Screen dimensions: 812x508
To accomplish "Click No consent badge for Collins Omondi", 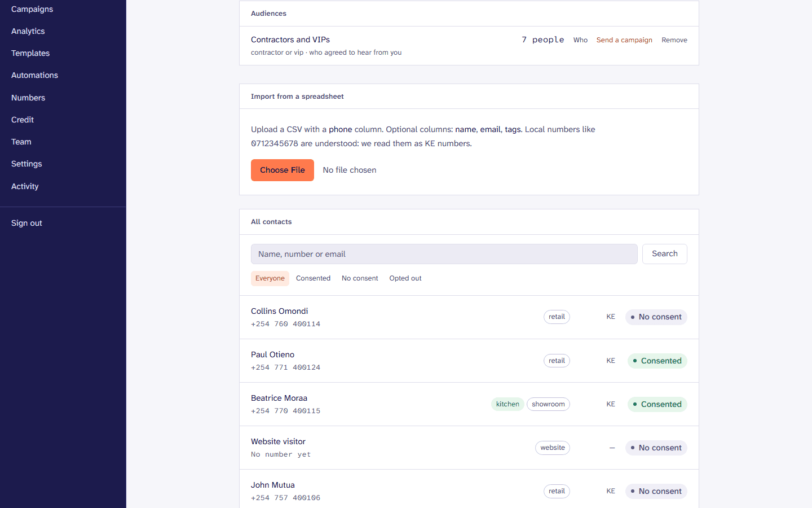I will point(656,317).
